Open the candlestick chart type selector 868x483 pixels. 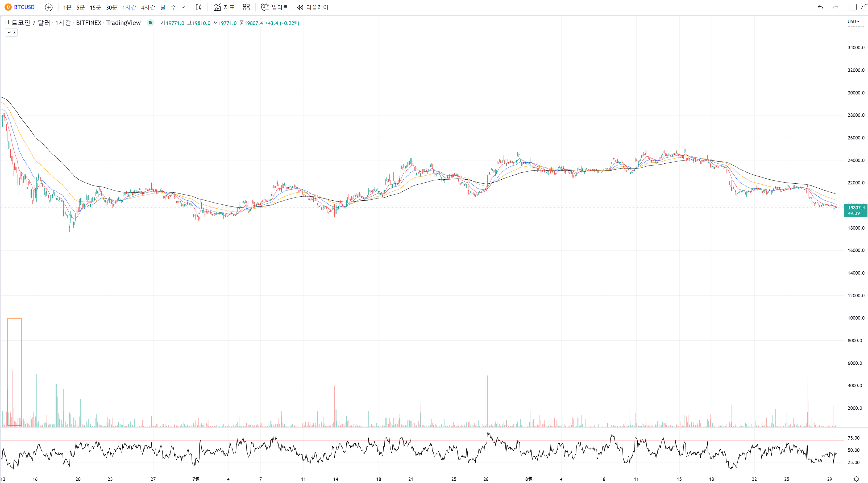[198, 7]
